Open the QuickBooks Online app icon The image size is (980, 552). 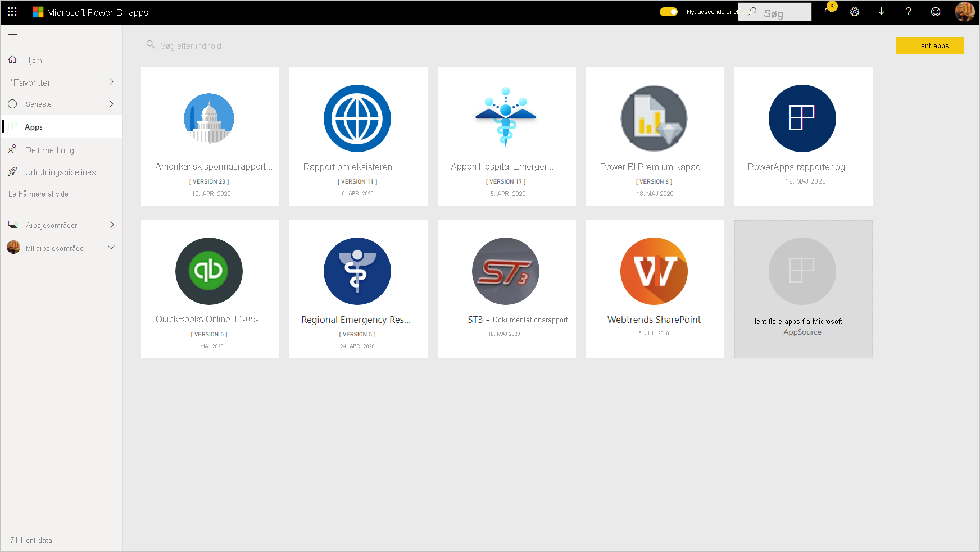[x=209, y=271]
